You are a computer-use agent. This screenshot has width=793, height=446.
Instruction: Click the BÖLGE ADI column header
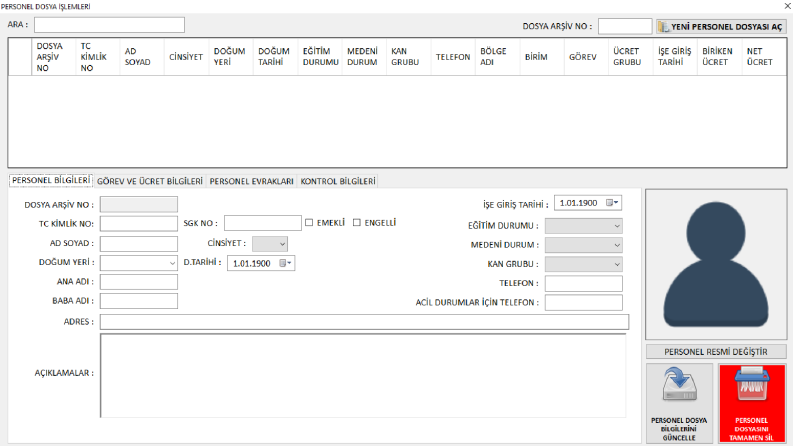[498, 57]
